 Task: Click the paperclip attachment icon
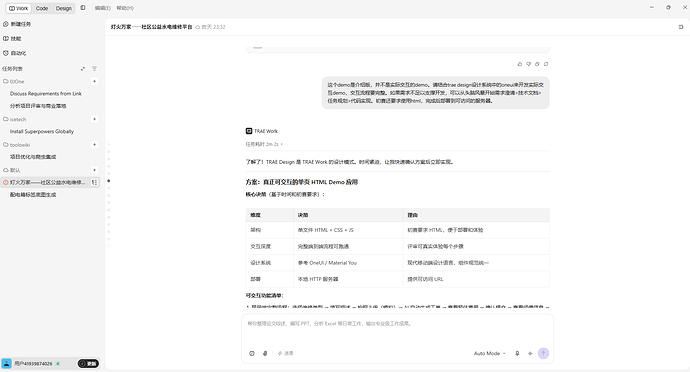(x=265, y=353)
